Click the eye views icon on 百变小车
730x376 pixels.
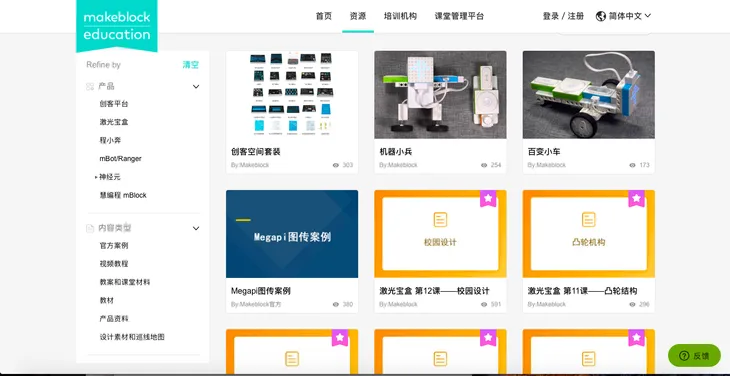pyautogui.click(x=632, y=165)
